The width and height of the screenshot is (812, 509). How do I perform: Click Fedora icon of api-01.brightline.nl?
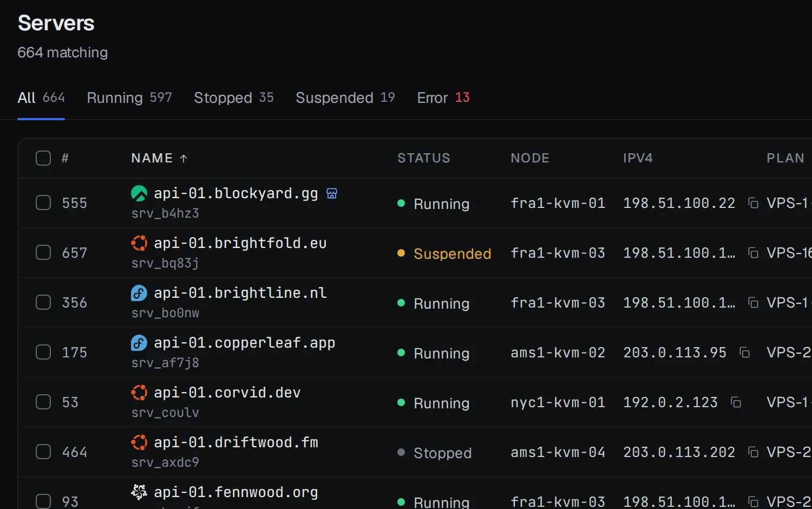139,293
